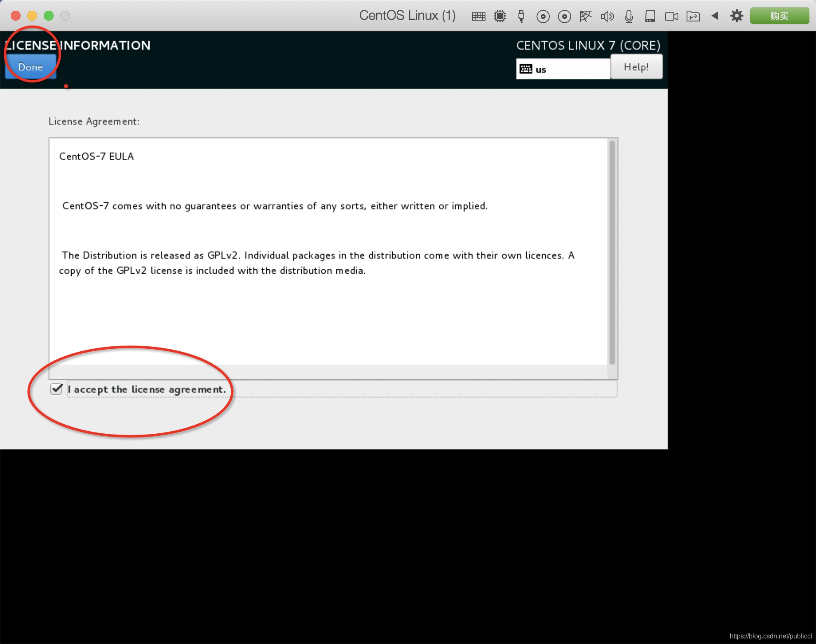Toggle the license agreement acceptance checkbox

tap(56, 389)
